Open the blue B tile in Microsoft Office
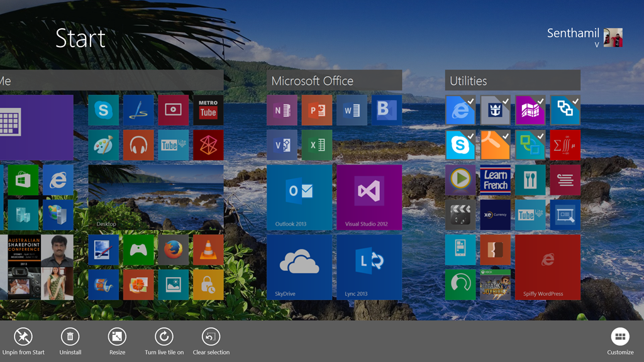 [387, 110]
